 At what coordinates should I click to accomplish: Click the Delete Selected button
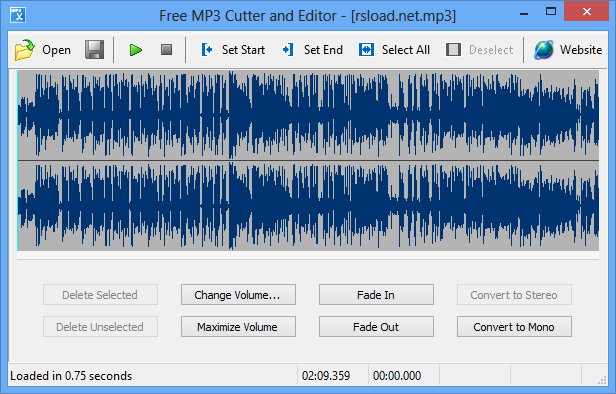(100, 295)
